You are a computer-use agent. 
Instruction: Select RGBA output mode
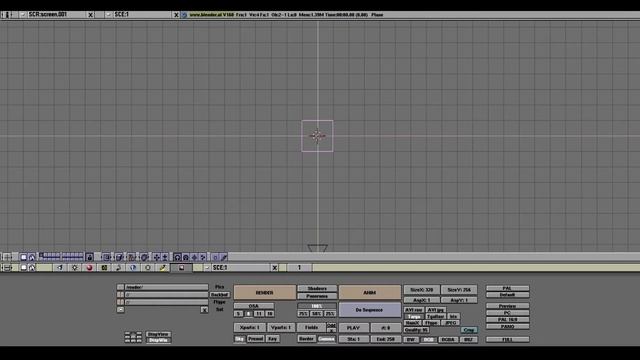click(x=448, y=339)
